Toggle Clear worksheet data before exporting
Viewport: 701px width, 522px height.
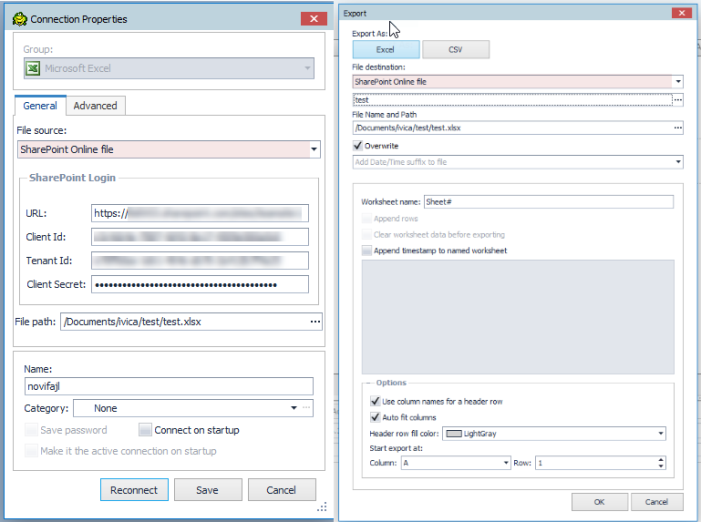tap(367, 235)
